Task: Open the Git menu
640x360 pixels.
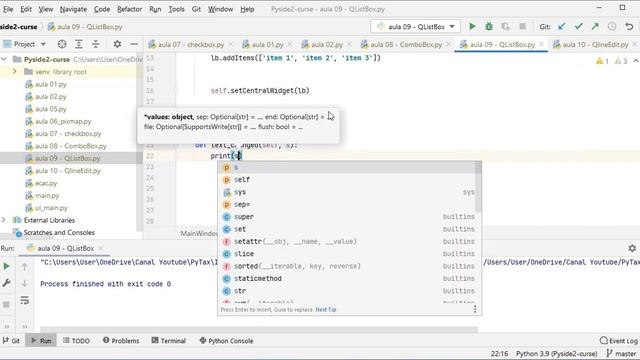Action: 196,9
